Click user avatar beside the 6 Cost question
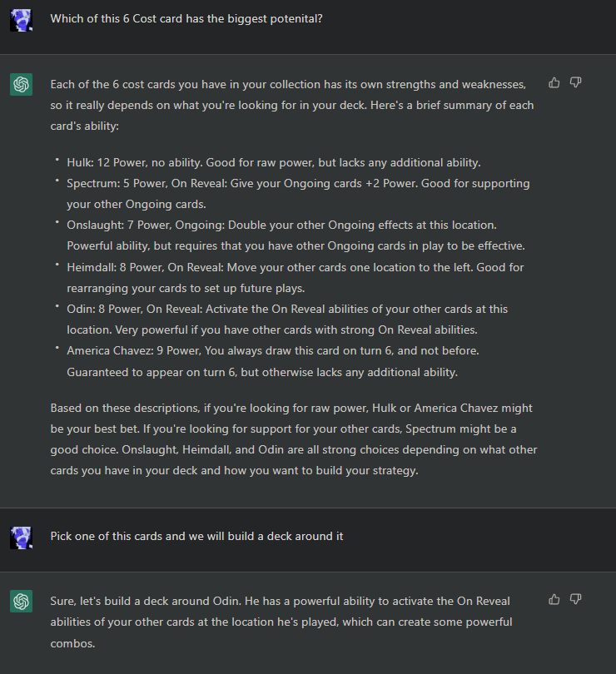 click(22, 18)
